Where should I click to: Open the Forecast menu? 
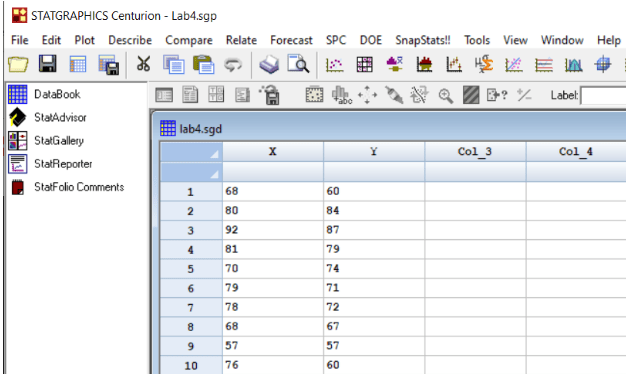point(291,40)
